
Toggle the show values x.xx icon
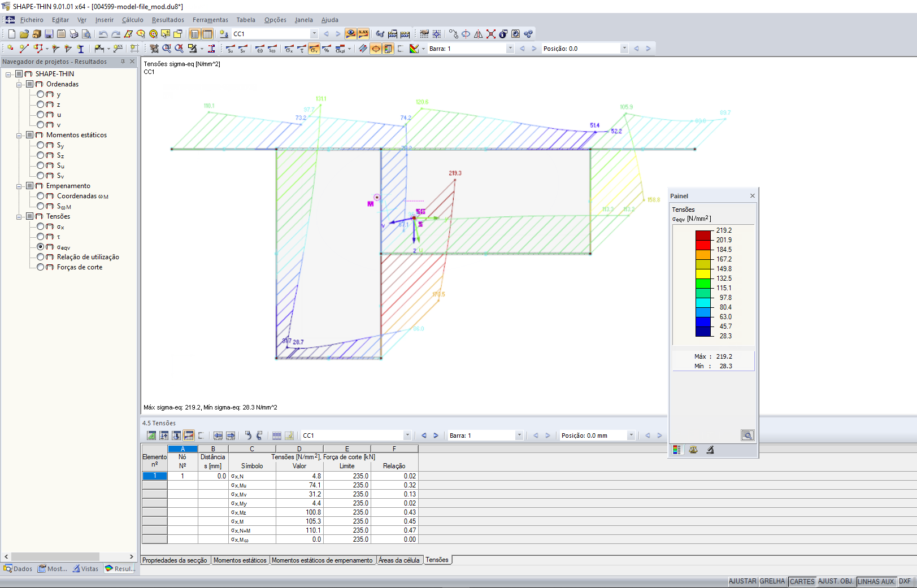[x=363, y=34]
